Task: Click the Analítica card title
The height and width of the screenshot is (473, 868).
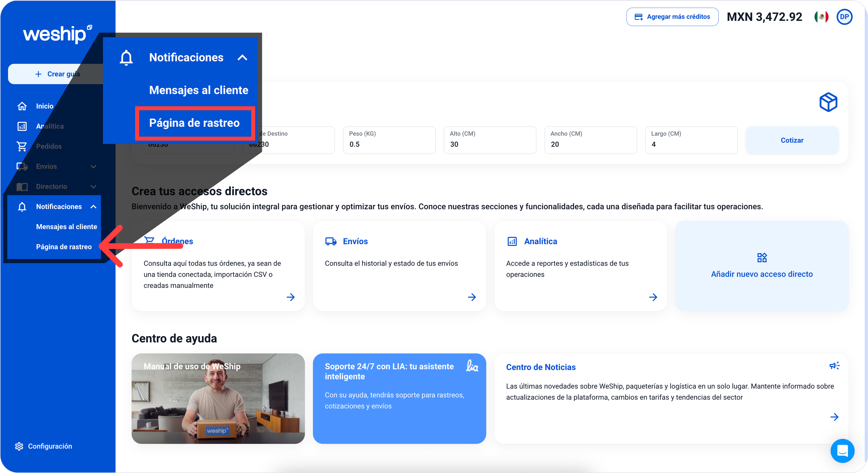Action: 540,241
